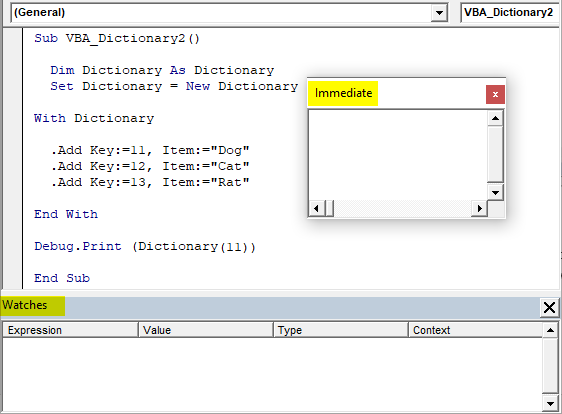Click the Immediate window left scroll arrow
This screenshot has width=562, height=414.
(x=316, y=208)
